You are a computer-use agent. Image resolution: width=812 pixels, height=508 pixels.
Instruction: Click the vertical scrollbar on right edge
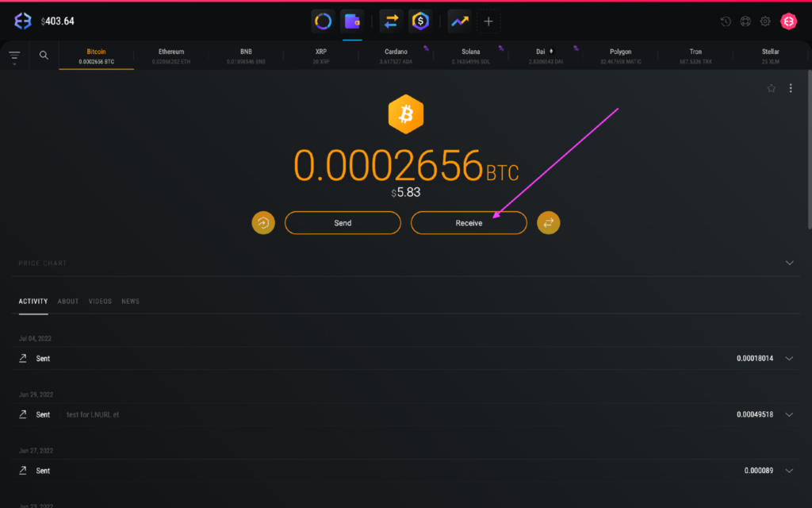click(810, 149)
